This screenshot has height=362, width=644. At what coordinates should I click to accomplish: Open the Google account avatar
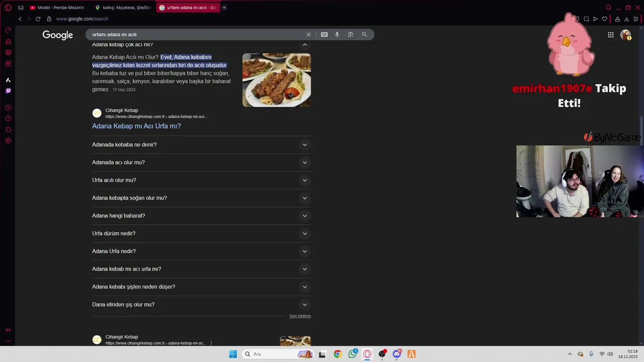pyautogui.click(x=625, y=35)
